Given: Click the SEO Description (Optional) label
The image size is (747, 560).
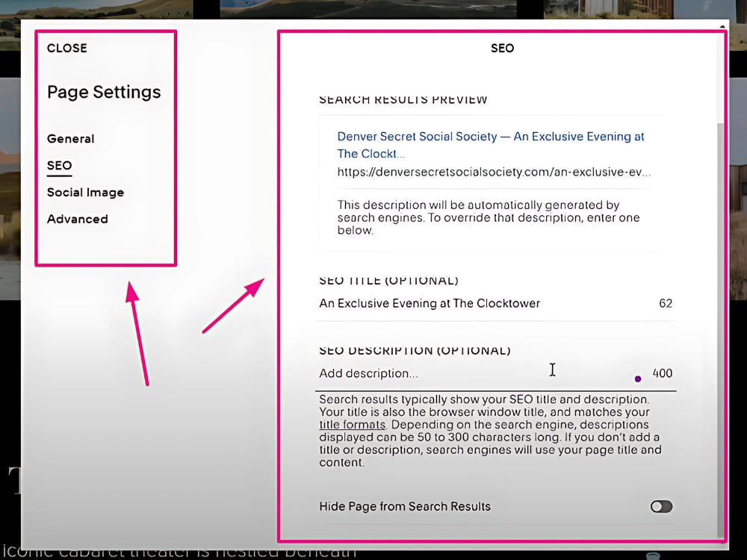Looking at the screenshot, I should pos(415,350).
